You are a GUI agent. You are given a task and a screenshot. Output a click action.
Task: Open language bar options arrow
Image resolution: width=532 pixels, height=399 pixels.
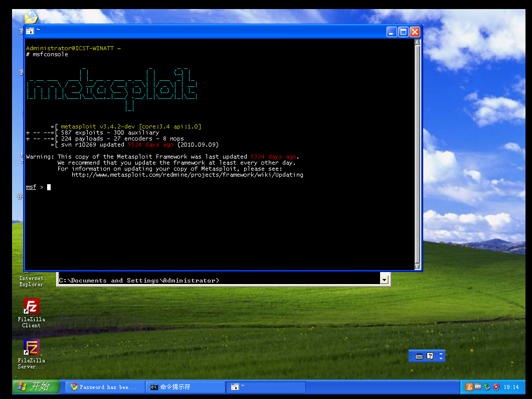tap(441, 358)
